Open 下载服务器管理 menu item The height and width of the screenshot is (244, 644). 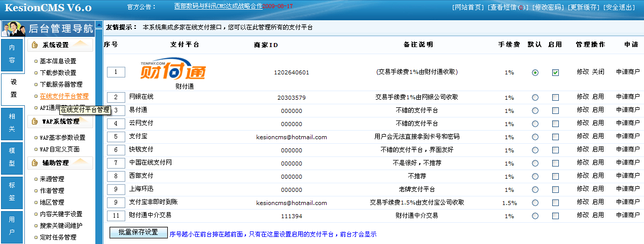(61, 85)
